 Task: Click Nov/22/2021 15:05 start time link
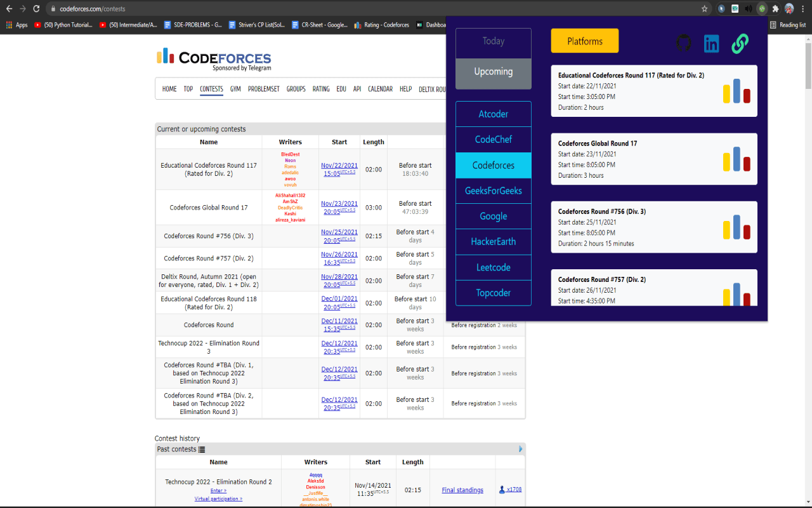click(x=339, y=170)
